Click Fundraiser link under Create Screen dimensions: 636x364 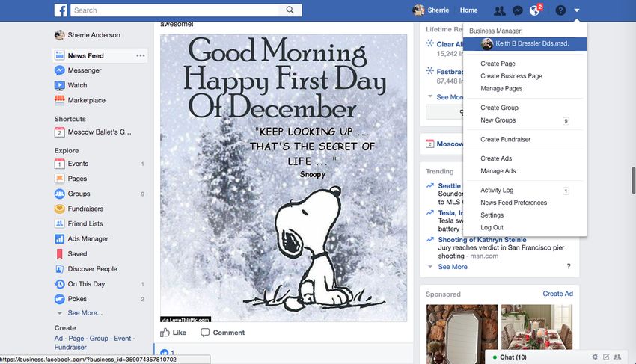click(x=70, y=347)
